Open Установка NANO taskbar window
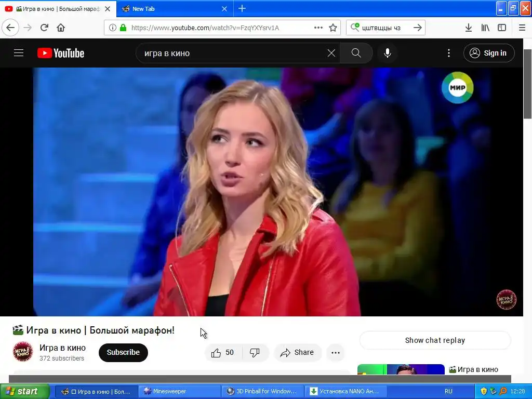Viewport: 532px width, 399px height. (x=345, y=391)
